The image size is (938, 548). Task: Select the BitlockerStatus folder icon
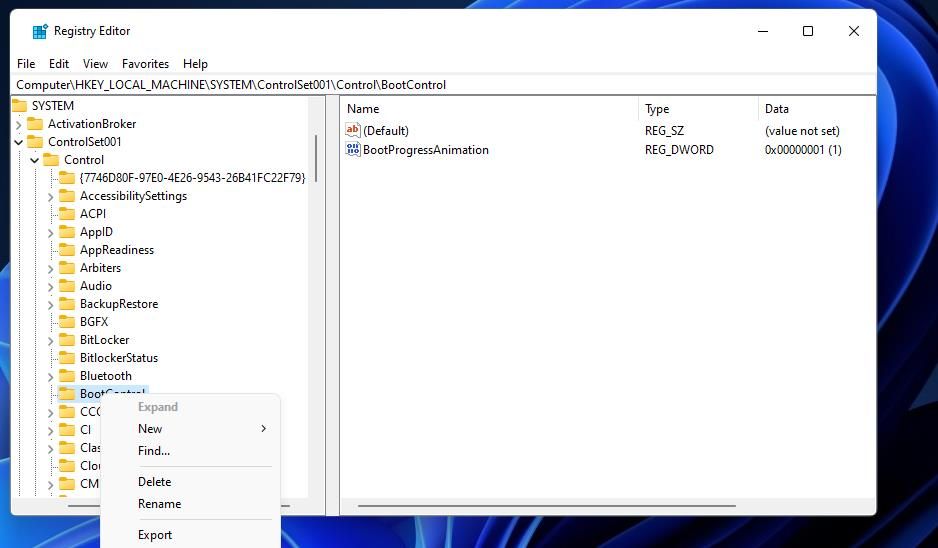67,358
